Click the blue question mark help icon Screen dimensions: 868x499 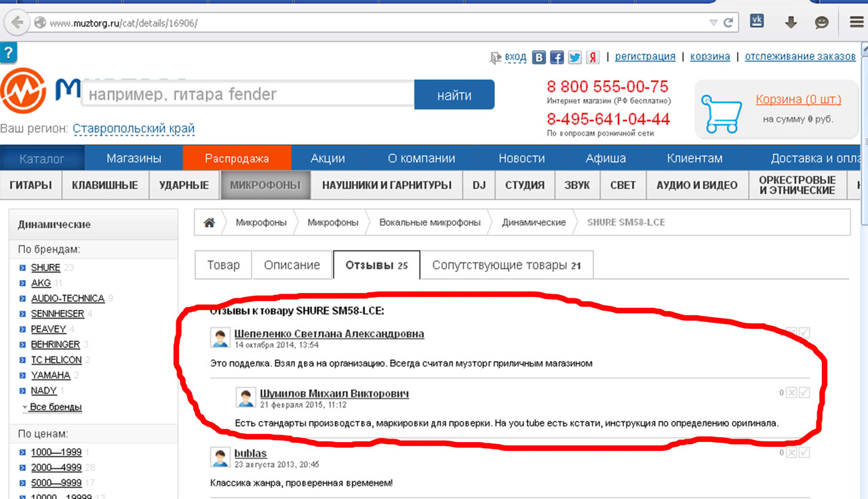8,52
